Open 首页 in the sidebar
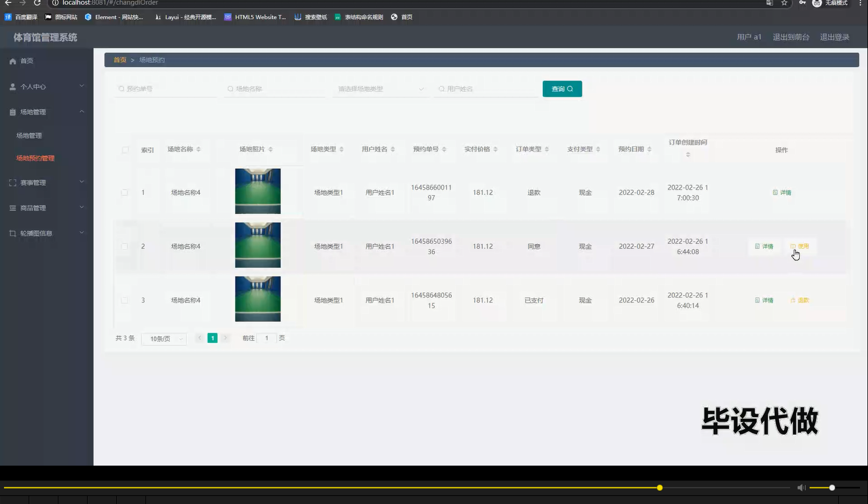This screenshot has width=868, height=504. (27, 61)
